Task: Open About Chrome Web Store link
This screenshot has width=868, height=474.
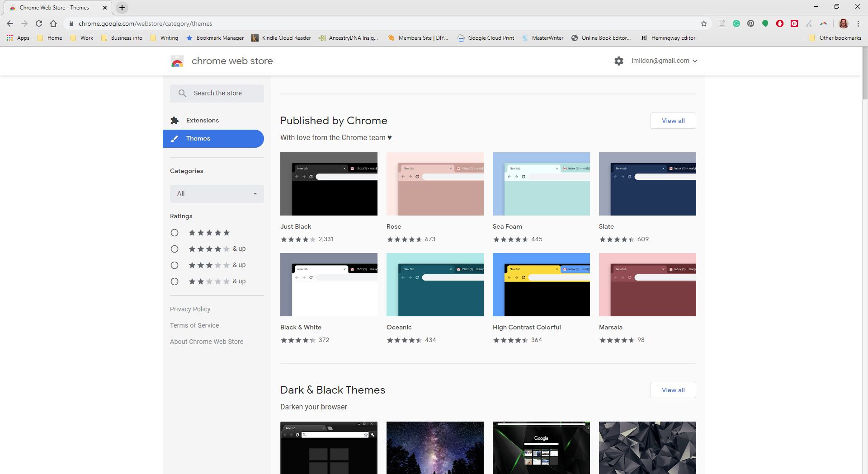Action: [x=207, y=342]
